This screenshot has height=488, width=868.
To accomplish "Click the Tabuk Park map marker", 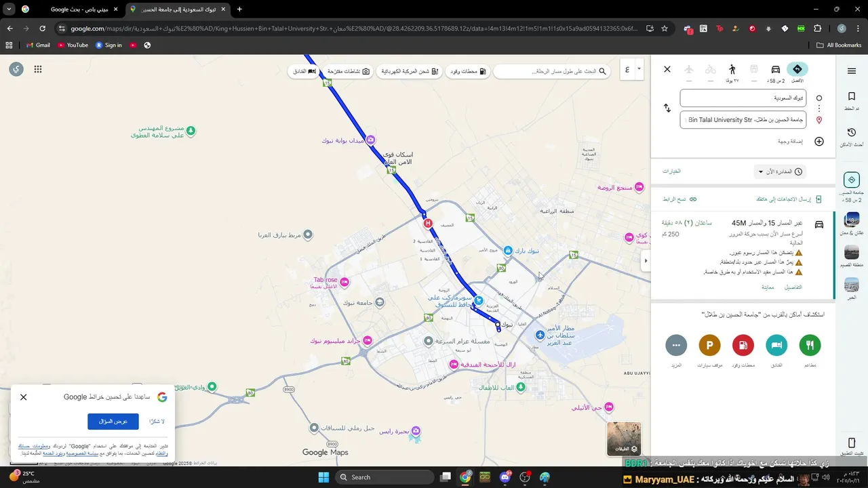I will pyautogui.click(x=507, y=251).
